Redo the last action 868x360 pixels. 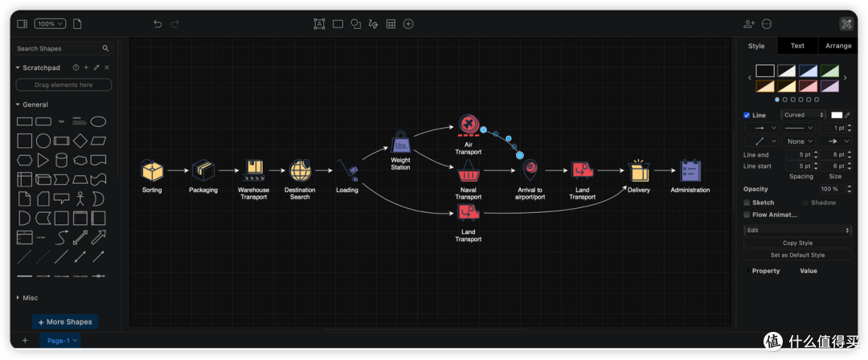pyautogui.click(x=175, y=24)
